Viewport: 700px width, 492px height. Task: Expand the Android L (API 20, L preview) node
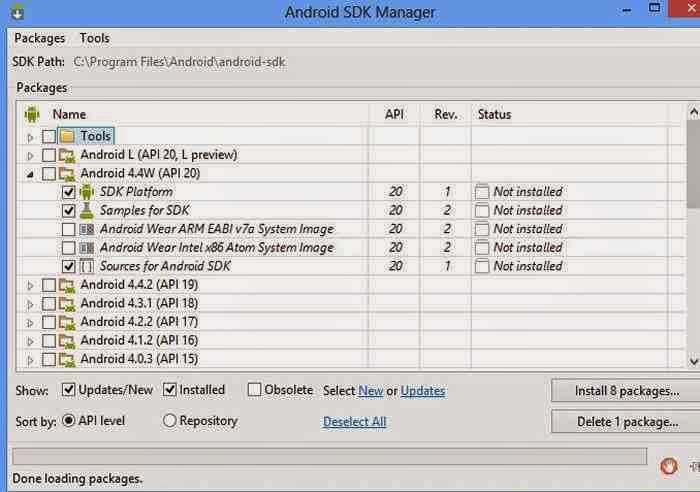31,155
